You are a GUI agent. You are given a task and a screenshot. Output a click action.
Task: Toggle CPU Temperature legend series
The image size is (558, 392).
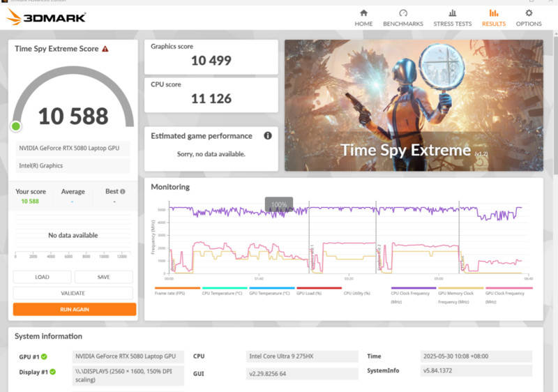(x=220, y=293)
